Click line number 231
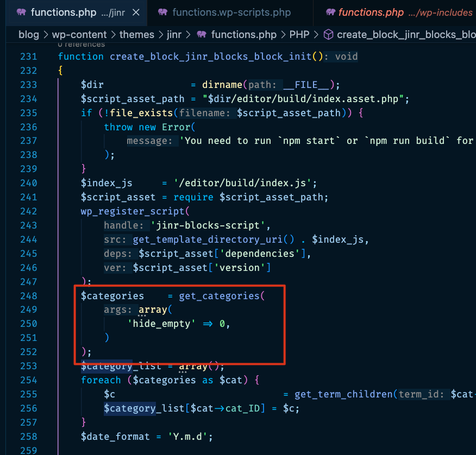 (29, 56)
